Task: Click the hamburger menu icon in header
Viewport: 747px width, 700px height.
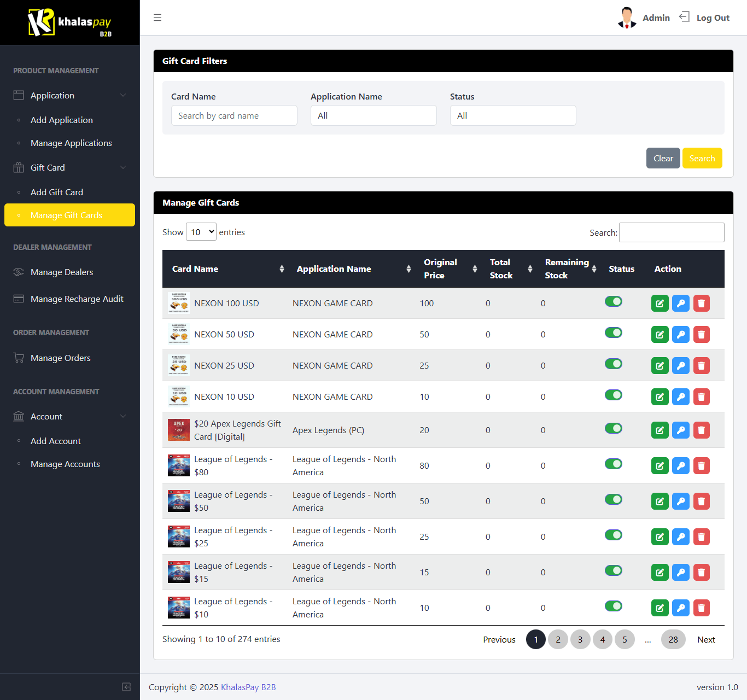Action: (x=157, y=17)
